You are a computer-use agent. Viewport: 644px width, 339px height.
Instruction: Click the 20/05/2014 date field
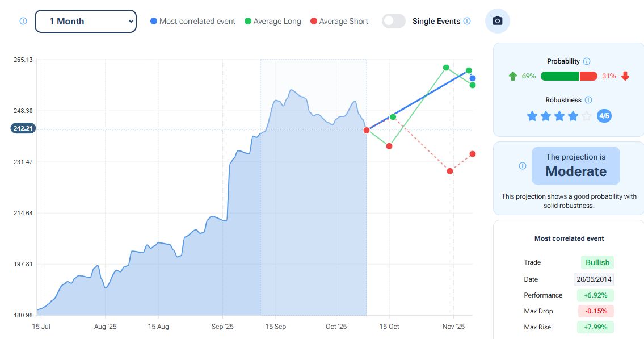pyautogui.click(x=594, y=279)
